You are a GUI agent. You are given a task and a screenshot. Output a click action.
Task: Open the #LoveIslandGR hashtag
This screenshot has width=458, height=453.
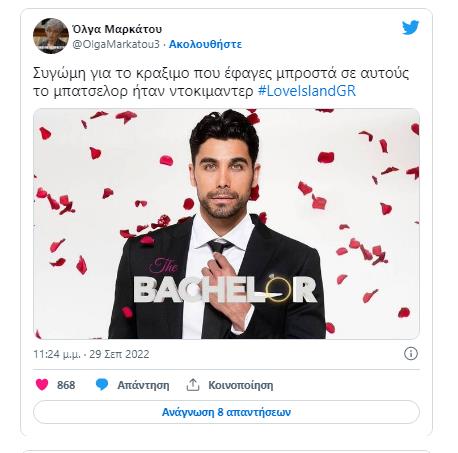coord(307,91)
